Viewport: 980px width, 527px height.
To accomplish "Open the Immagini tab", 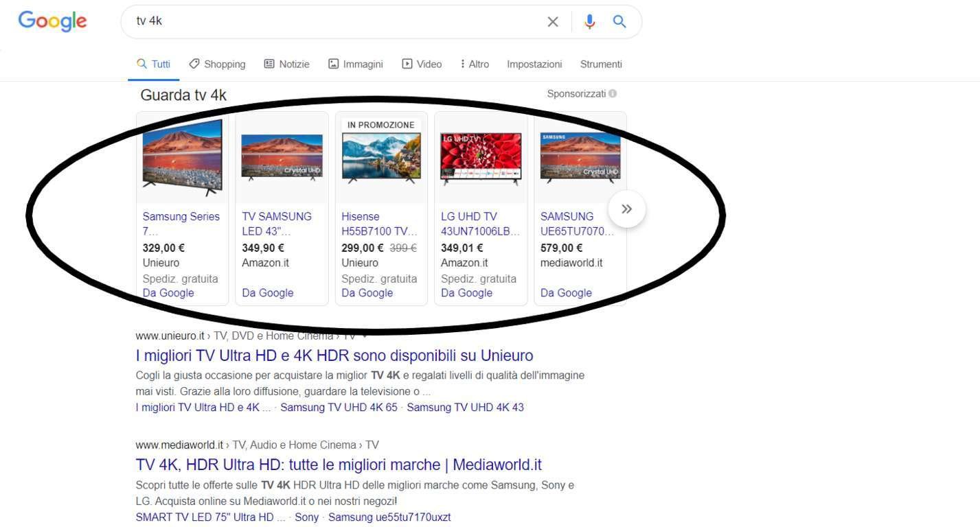I will [x=356, y=64].
